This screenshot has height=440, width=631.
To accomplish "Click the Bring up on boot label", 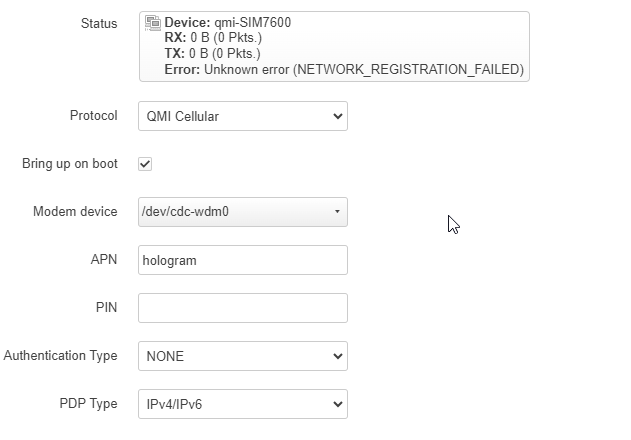I will (x=70, y=164).
